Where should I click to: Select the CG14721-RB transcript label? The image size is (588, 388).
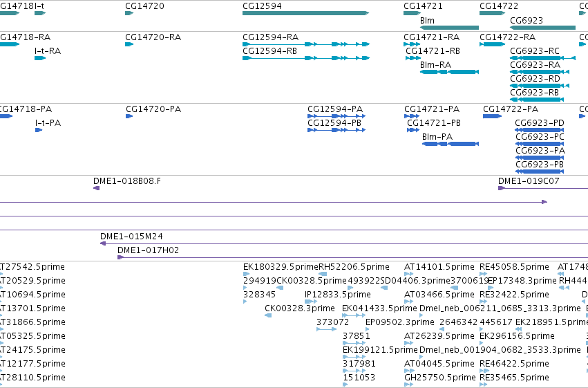click(x=433, y=50)
